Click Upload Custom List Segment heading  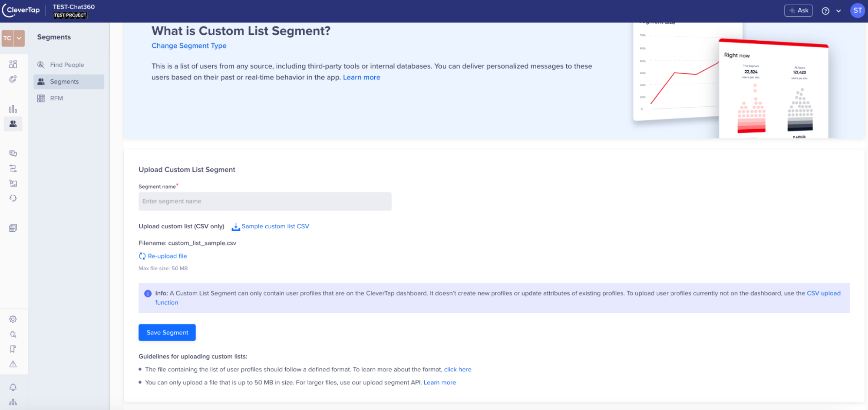[187, 170]
